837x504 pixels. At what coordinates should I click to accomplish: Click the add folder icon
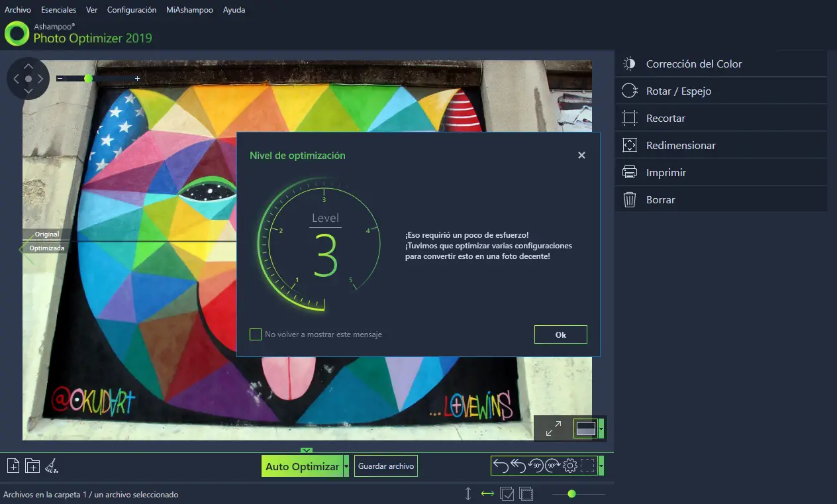(x=32, y=466)
